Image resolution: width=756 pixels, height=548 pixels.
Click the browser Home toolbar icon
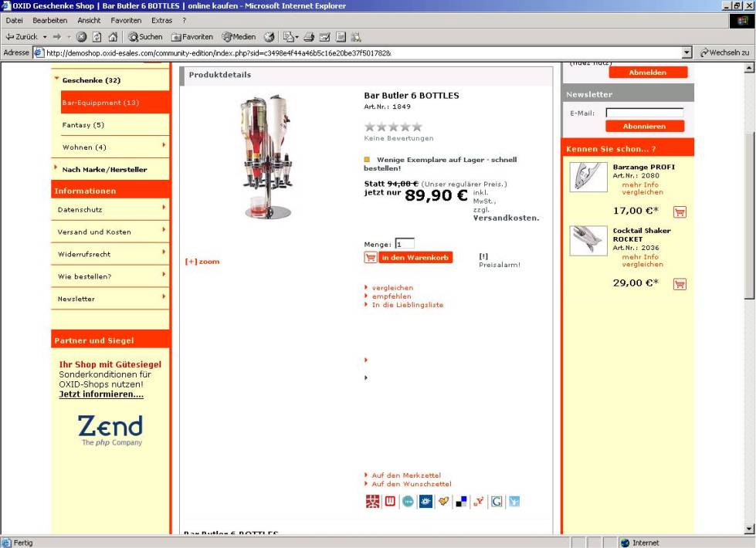click(113, 36)
